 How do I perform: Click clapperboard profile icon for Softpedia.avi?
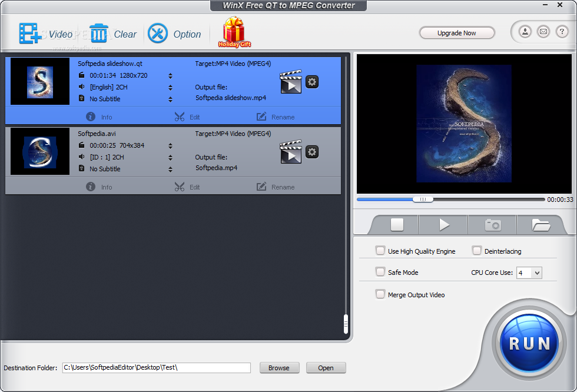point(291,151)
